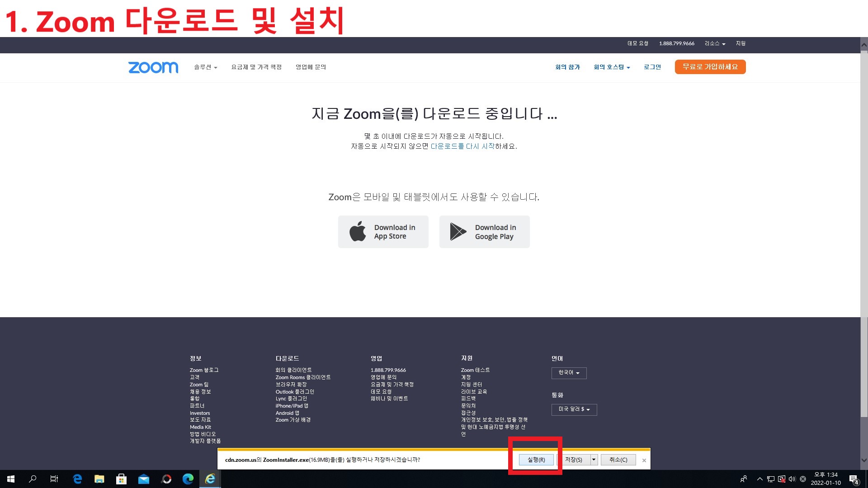Open File Explorer from taskbar
868x488 pixels.
click(99, 479)
